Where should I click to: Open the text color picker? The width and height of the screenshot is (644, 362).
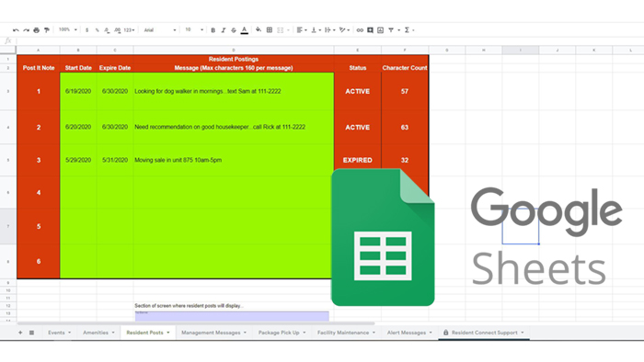pyautogui.click(x=245, y=30)
